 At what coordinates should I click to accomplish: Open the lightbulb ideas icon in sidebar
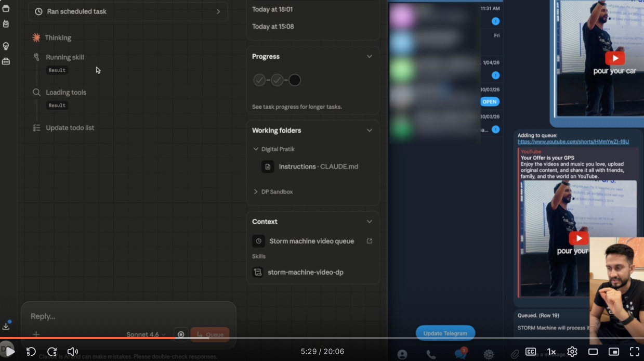(6, 46)
